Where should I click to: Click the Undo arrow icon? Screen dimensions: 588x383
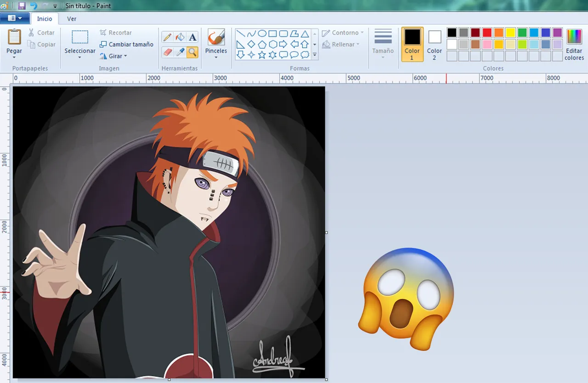(34, 6)
